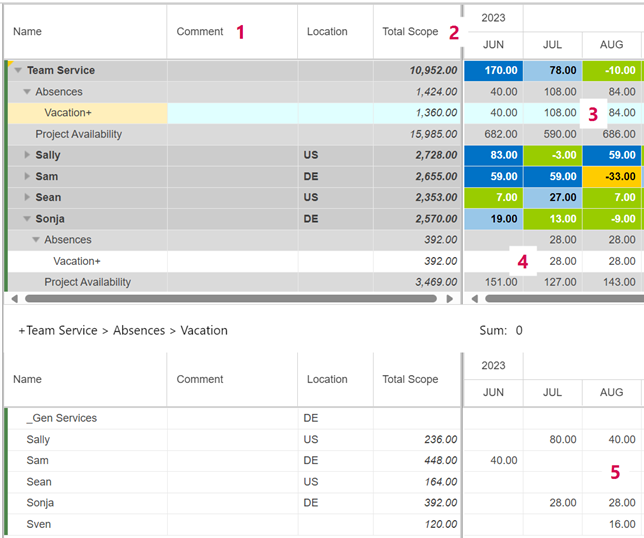Expand the Sam row
Image resolution: width=644 pixels, height=538 pixels.
pyautogui.click(x=27, y=176)
